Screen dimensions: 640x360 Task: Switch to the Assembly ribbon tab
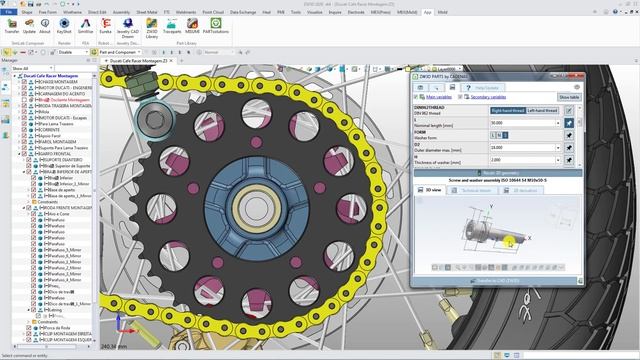coord(121,12)
